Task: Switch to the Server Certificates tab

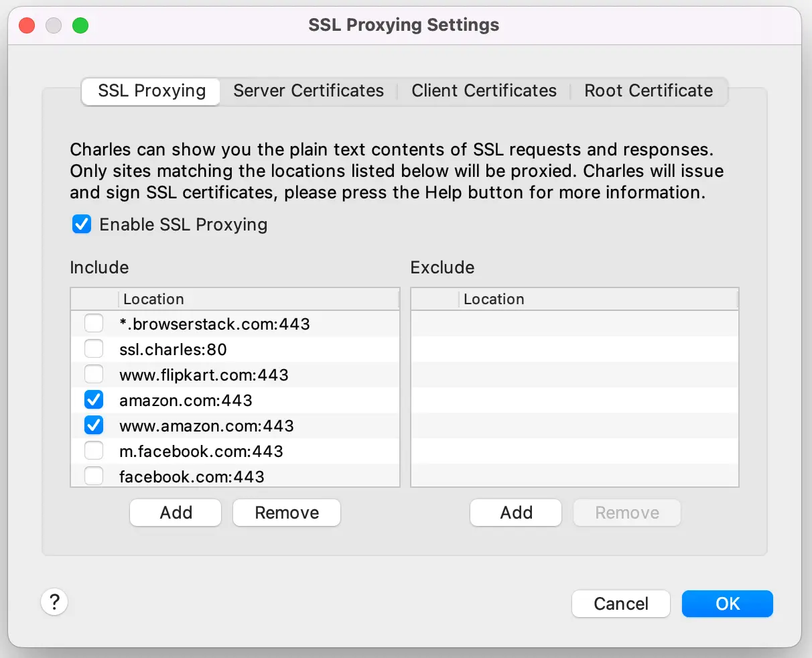Action: pos(308,91)
